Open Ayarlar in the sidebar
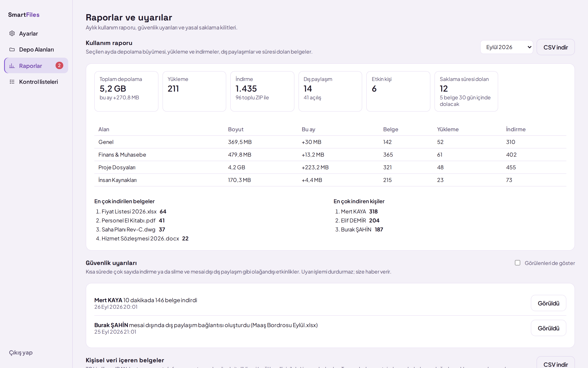Screen dimensions: 588x368 click(36, 34)
